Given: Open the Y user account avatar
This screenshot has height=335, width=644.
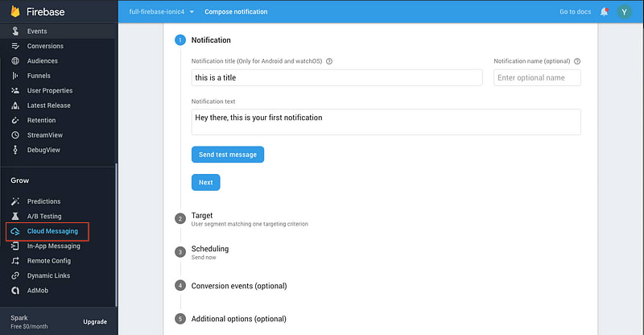Looking at the screenshot, I should (625, 12).
